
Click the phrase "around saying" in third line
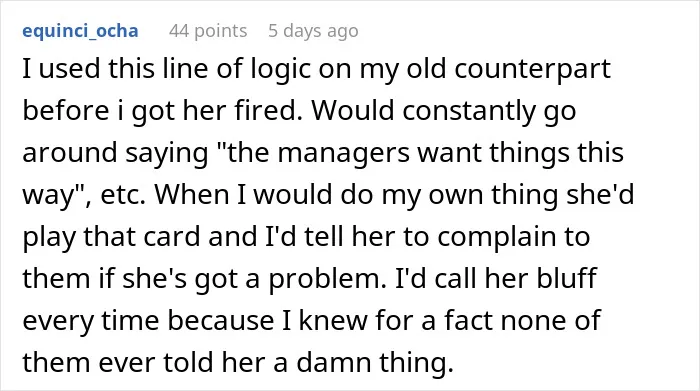click(x=116, y=154)
